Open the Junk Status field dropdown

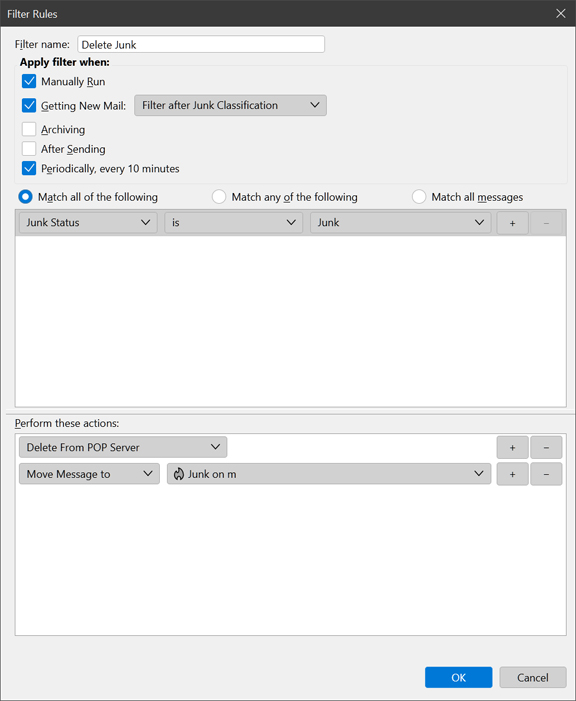point(88,223)
